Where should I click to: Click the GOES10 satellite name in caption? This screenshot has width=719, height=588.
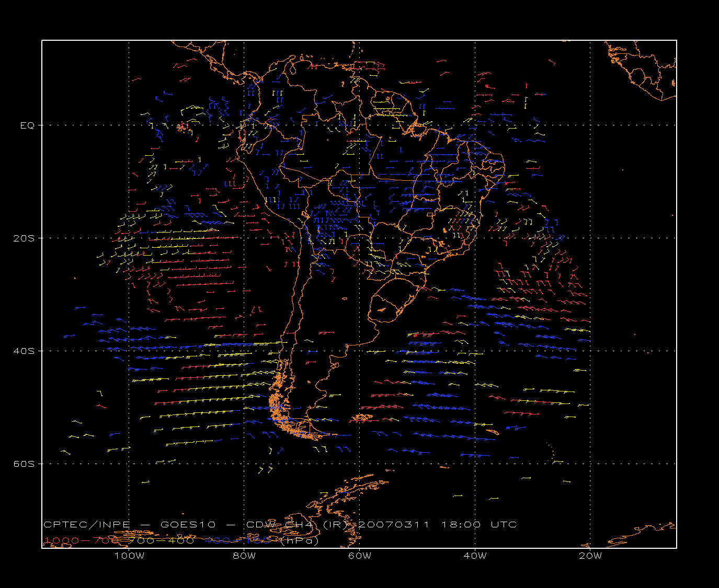[x=187, y=524]
